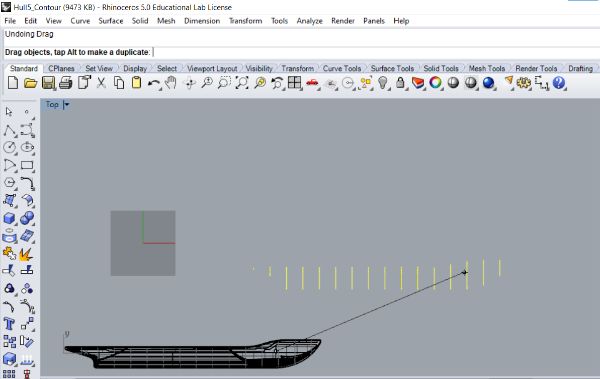600x379 pixels.
Task: Click the Ungroup objects icon
Action: click(x=27, y=289)
